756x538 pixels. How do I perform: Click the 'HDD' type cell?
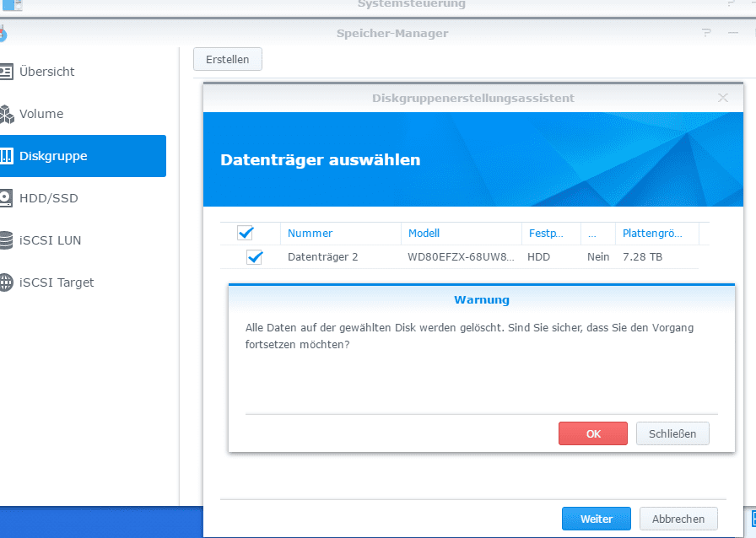[538, 257]
